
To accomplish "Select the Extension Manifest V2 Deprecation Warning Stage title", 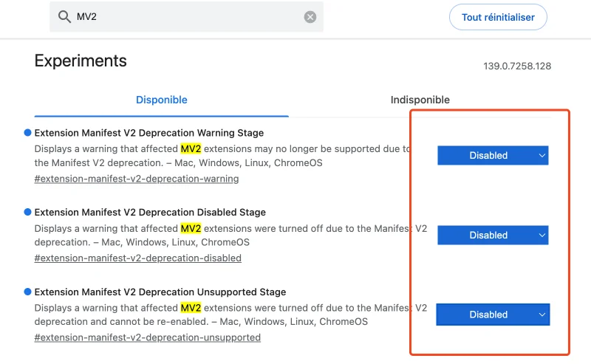I will pos(149,133).
